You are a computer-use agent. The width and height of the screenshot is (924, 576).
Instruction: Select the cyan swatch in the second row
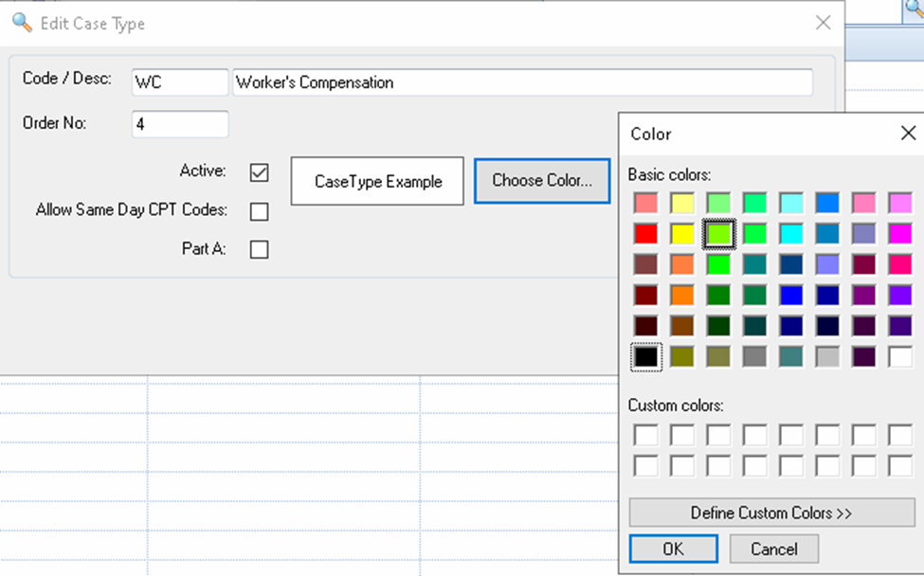[789, 233]
